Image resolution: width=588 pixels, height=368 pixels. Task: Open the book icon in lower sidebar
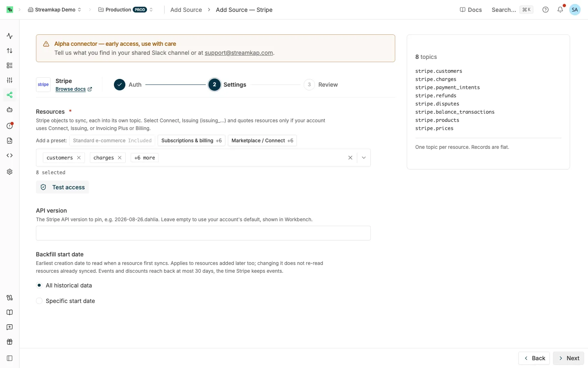tap(10, 312)
